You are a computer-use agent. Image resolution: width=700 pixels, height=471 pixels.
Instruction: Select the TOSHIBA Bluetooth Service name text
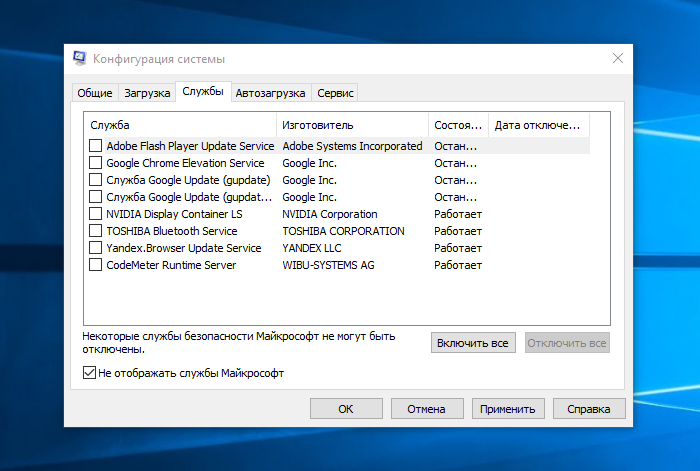click(171, 231)
